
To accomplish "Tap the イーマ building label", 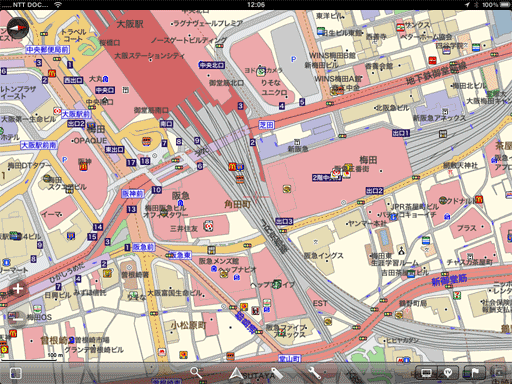I will [x=51, y=214].
